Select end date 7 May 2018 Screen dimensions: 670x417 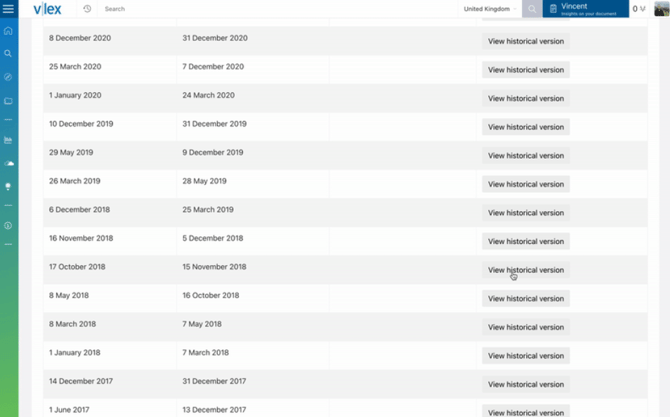(x=202, y=324)
